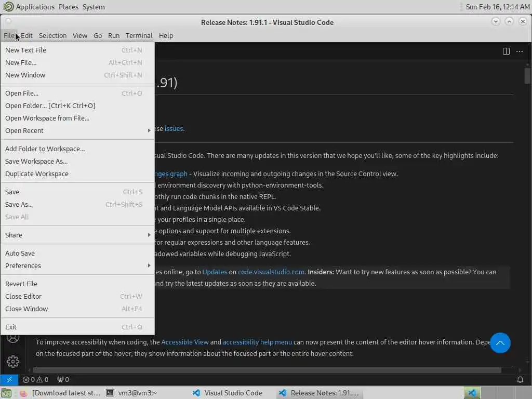This screenshot has height=399, width=532.
Task: Choose Open Folder... entry
Action: 78,105
